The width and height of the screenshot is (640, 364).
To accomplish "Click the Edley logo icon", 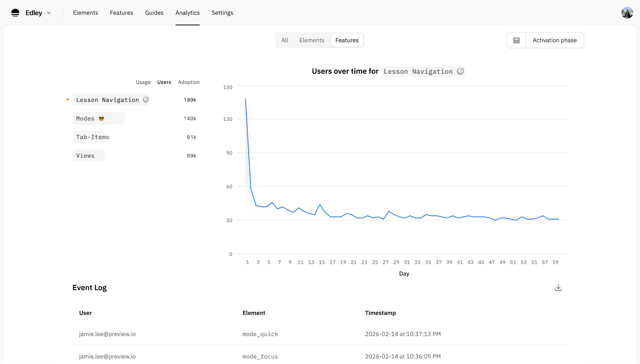I will [x=15, y=13].
